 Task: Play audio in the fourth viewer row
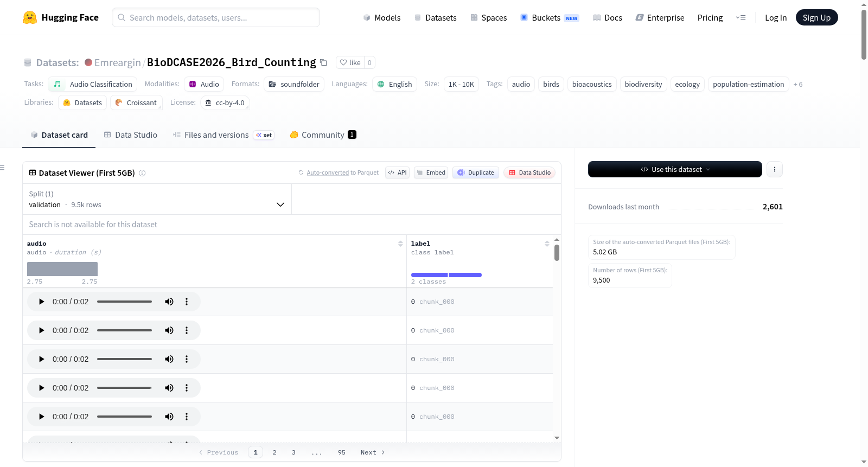point(41,388)
